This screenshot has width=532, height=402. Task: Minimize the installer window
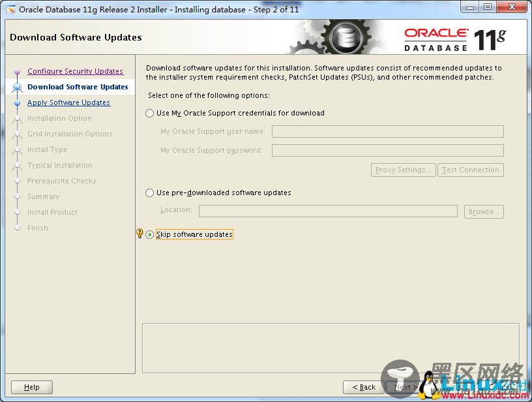pos(469,7)
